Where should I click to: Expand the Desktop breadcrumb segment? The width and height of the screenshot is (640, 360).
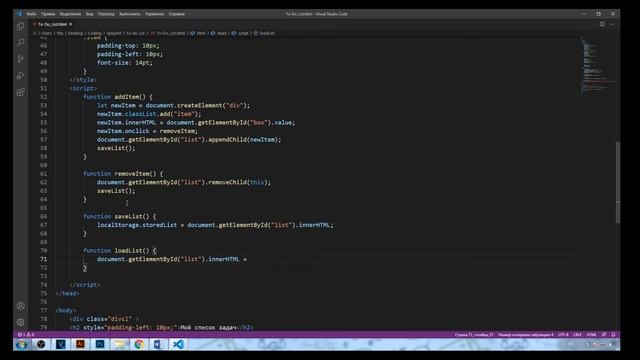tap(75, 33)
